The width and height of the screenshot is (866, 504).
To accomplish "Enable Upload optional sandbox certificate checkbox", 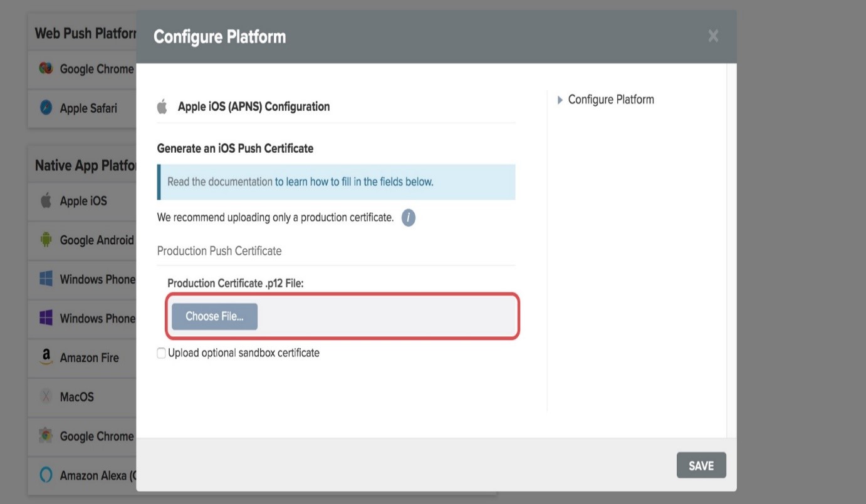I will click(162, 353).
